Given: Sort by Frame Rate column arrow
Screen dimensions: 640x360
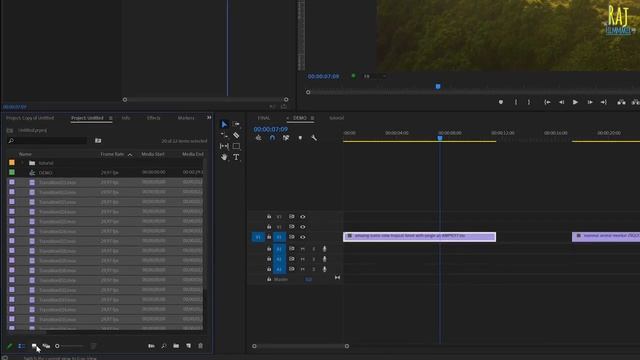Looking at the screenshot, I should coord(130,155).
